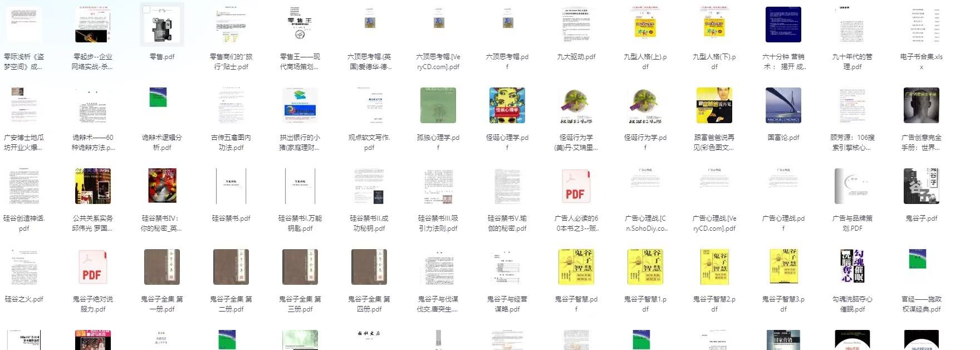Image resolution: width=980 pixels, height=350 pixels.
Task: Select the 鬼谷子全集 第一册.pdf book icon
Action: [161, 267]
